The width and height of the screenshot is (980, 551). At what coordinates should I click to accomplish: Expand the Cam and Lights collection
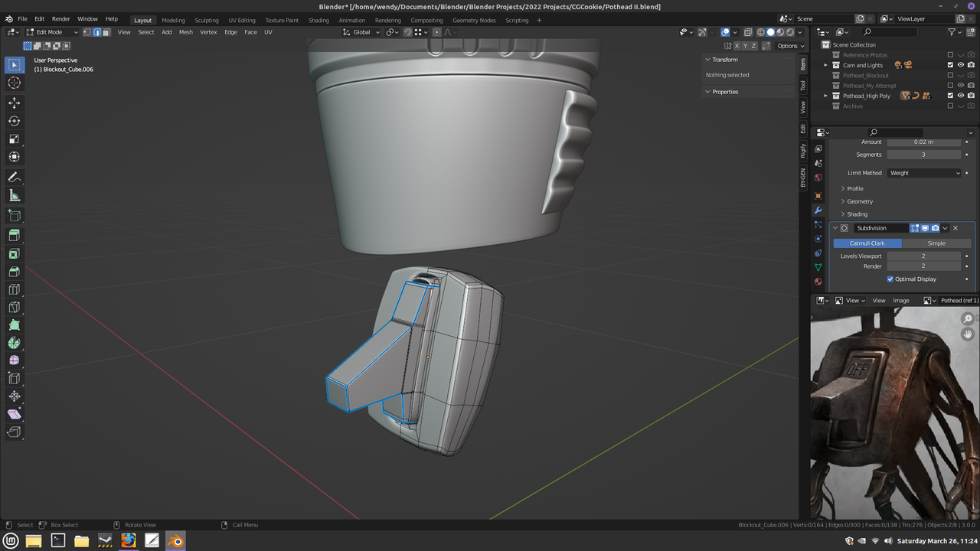(825, 65)
